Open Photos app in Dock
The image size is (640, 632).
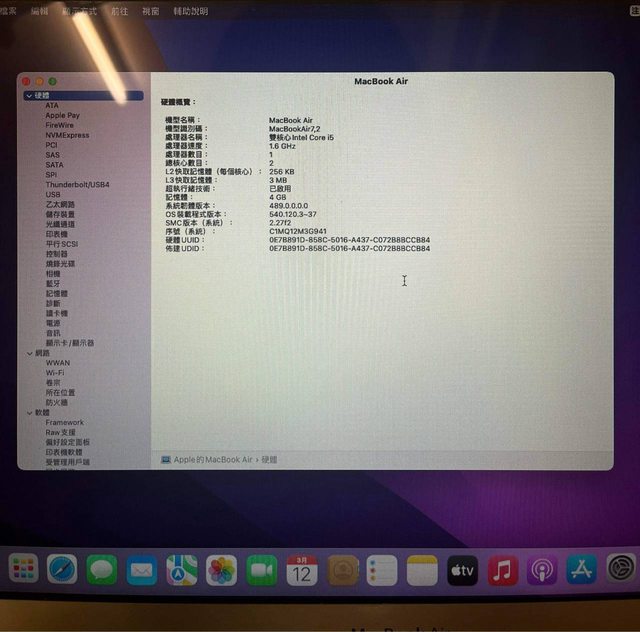click(x=221, y=570)
